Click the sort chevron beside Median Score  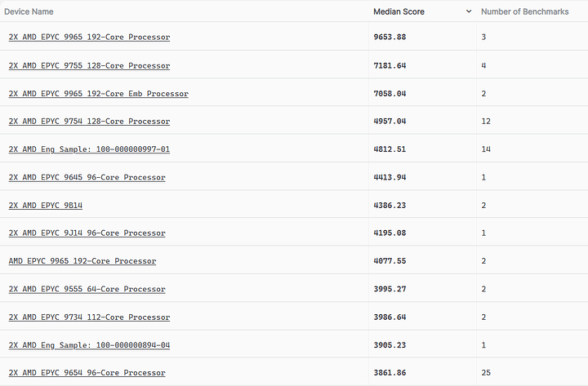[469, 11]
